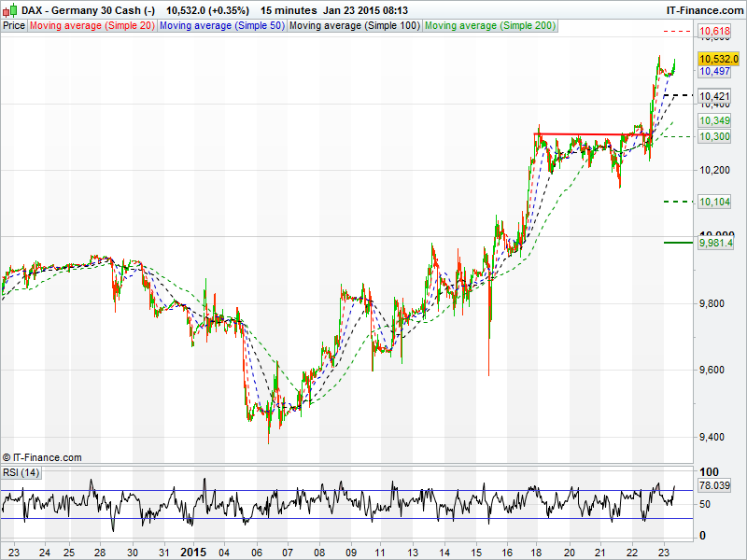Image resolution: width=747 pixels, height=560 pixels.
Task: Click the 10,421 moving average axis label
Action: (714, 96)
